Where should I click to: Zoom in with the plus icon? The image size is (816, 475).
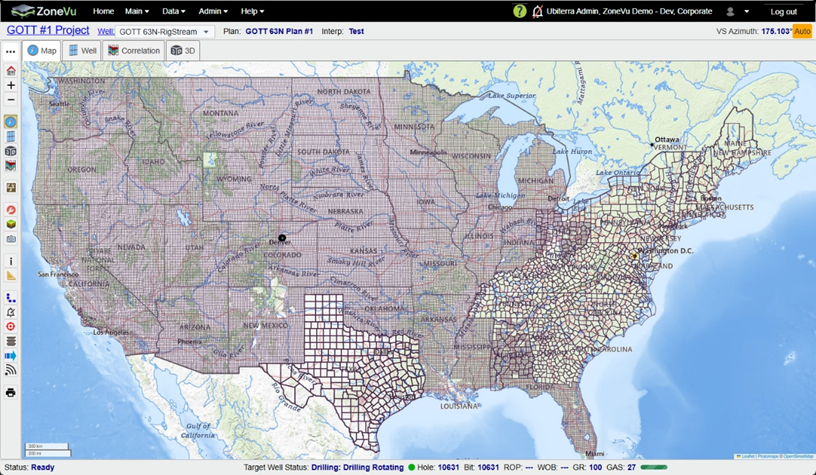[x=10, y=85]
